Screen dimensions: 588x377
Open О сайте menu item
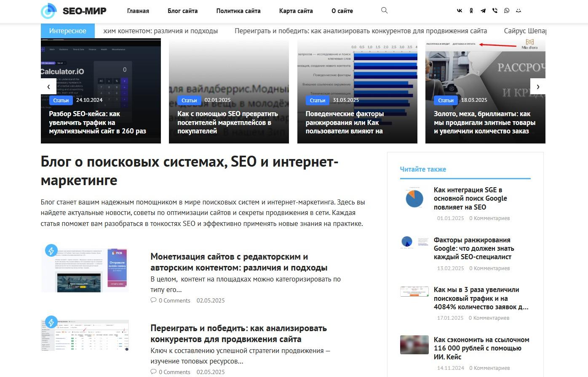click(342, 11)
